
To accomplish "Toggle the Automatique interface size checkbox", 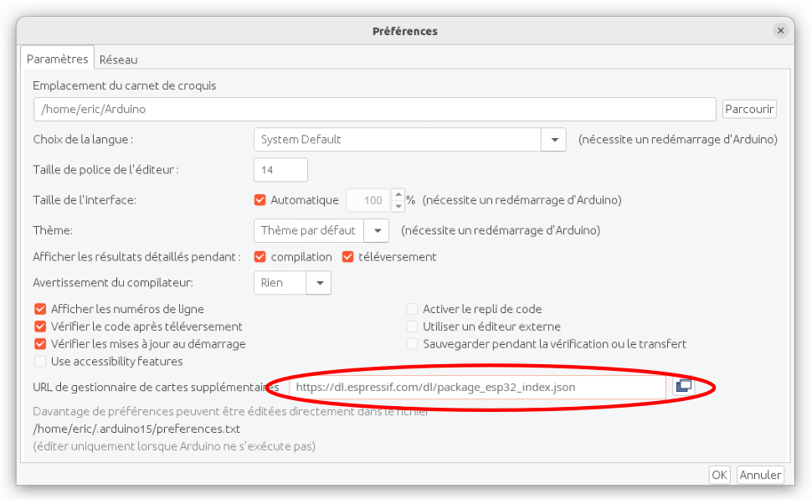I will 260,200.
